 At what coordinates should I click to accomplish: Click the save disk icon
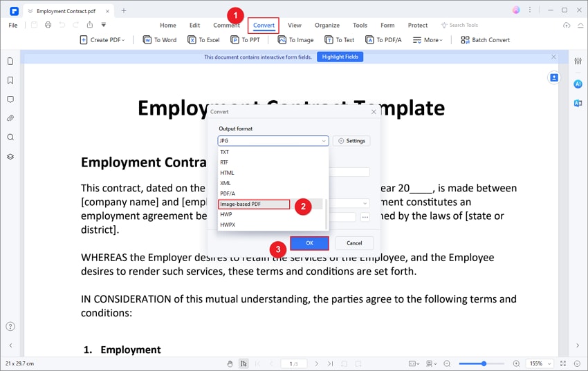(34, 25)
